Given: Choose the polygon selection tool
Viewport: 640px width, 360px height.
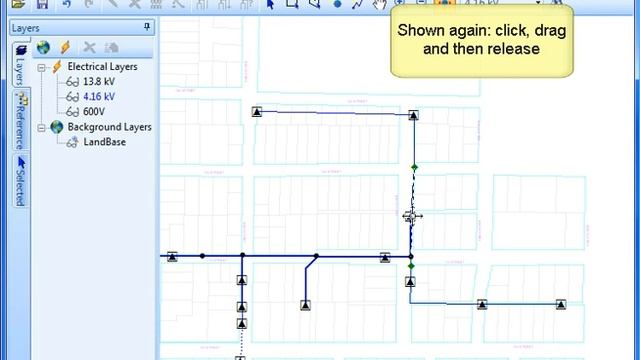Looking at the screenshot, I should click(314, 4).
